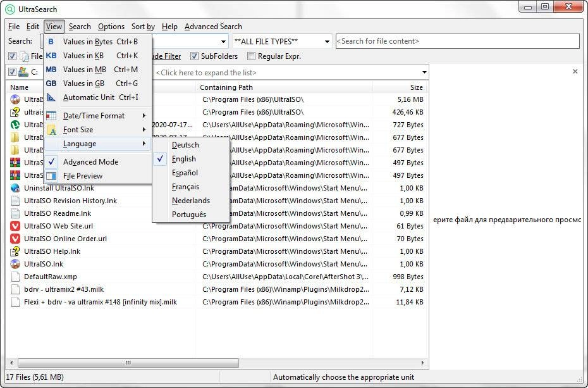Click the MB icon in View menu

[x=51, y=70]
